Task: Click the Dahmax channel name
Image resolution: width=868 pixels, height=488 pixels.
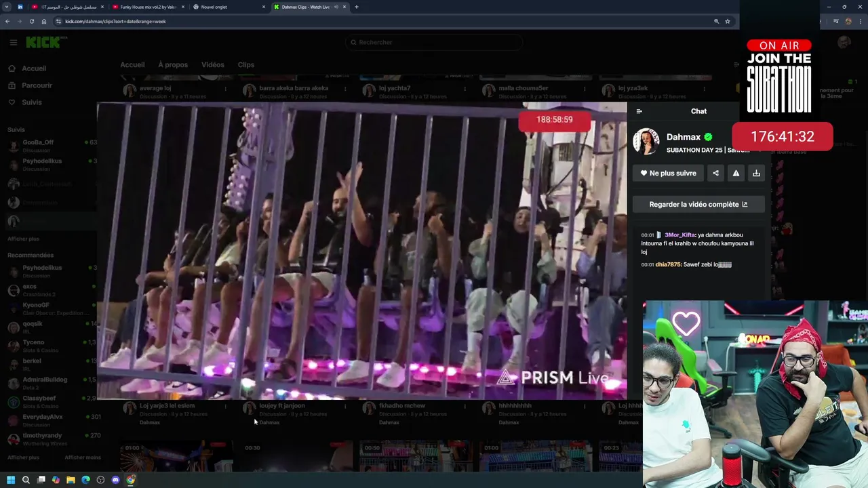Action: (684, 137)
